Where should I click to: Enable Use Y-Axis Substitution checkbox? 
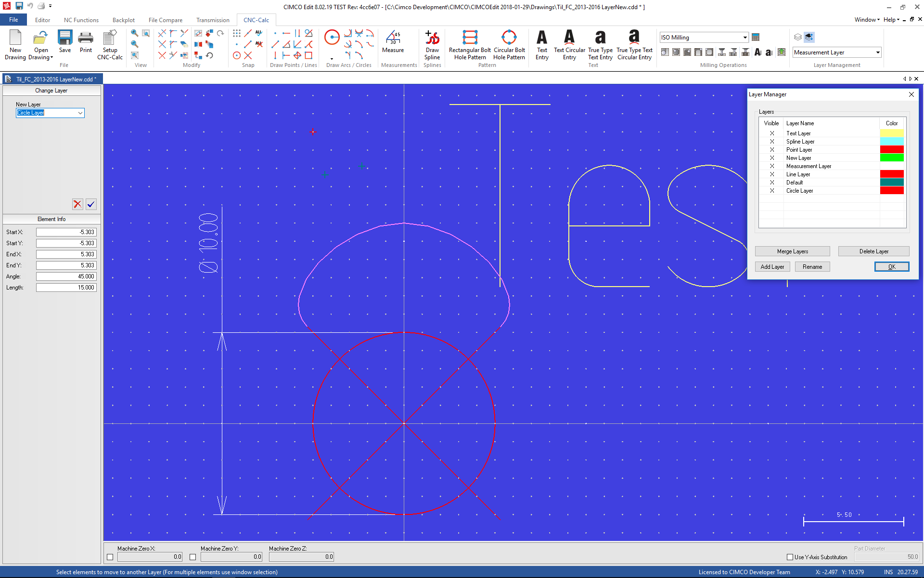click(790, 557)
